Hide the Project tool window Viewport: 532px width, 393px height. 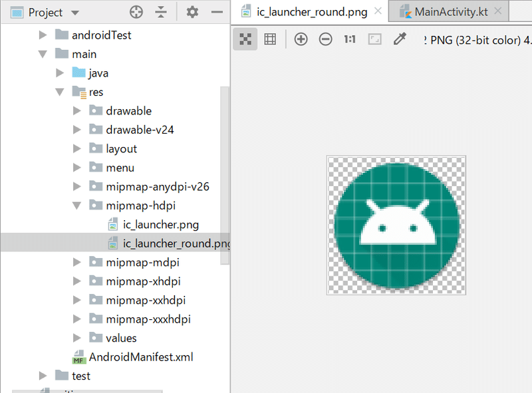coord(217,12)
